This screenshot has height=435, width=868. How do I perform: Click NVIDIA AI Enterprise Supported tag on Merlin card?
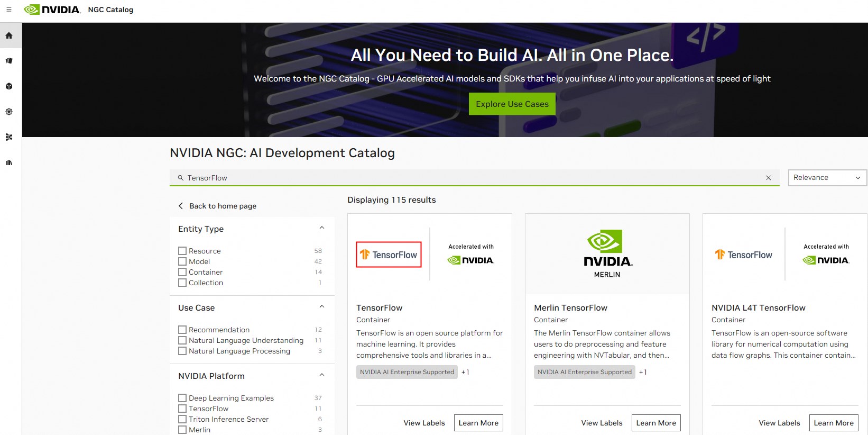(x=585, y=372)
